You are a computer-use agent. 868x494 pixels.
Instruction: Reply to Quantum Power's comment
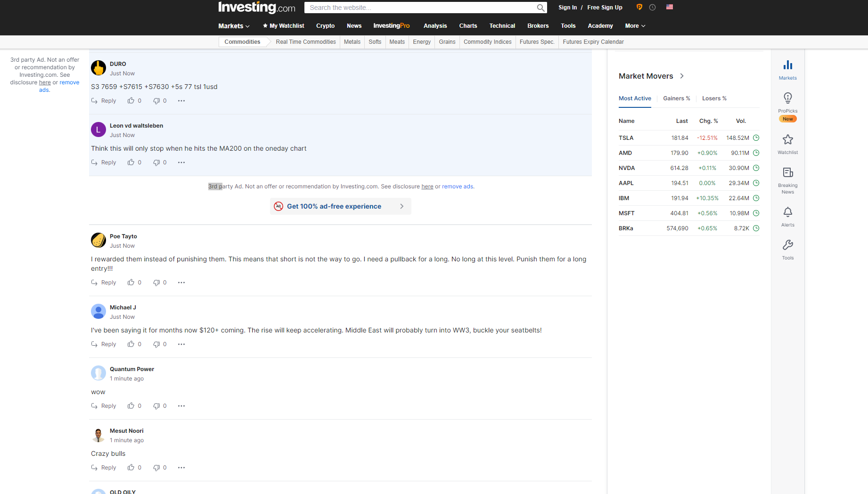[104, 406]
